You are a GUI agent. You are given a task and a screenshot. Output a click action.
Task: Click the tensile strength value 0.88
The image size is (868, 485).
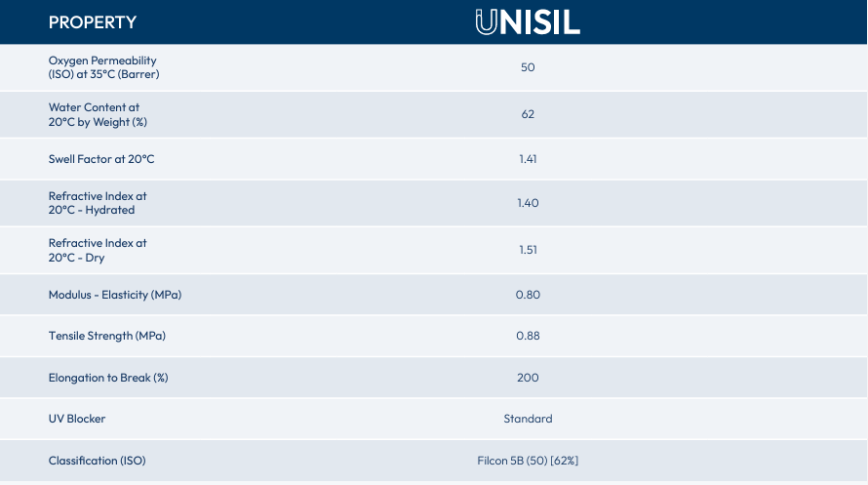[528, 336]
